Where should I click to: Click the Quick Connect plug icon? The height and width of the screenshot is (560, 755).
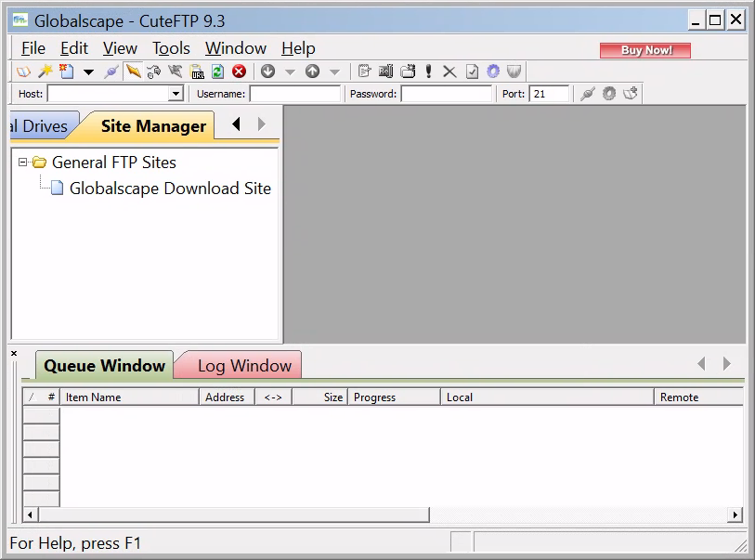point(588,94)
